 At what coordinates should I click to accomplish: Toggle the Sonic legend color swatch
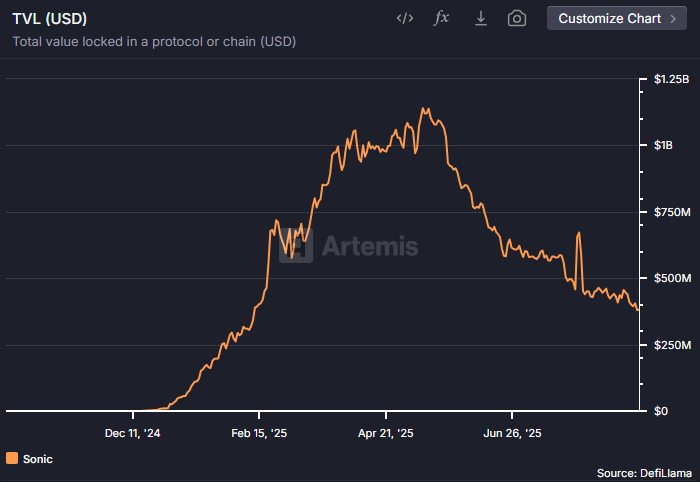tap(12, 458)
